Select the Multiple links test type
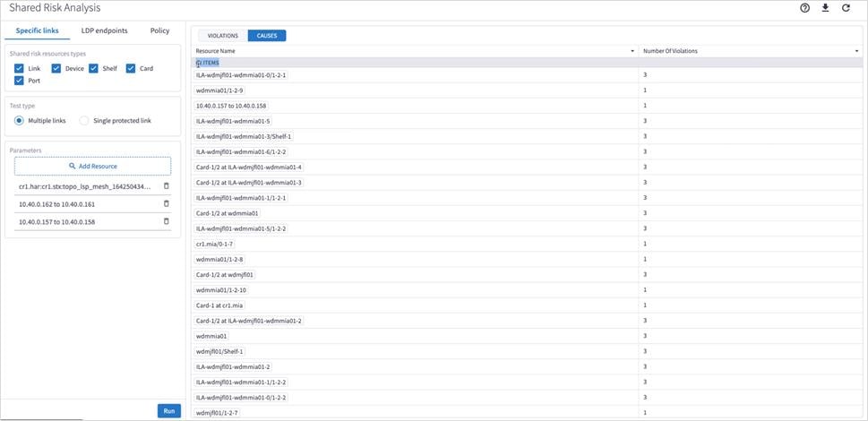The height and width of the screenshot is (421, 868). point(19,121)
